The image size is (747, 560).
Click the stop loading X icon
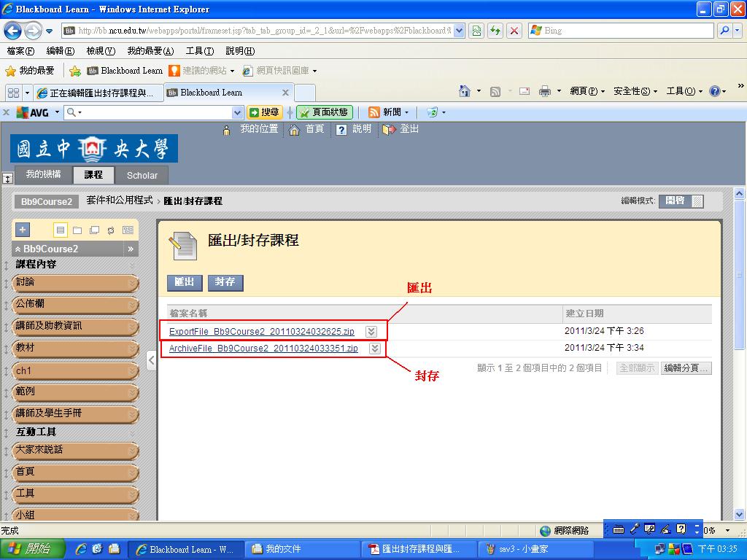pyautogui.click(x=514, y=31)
